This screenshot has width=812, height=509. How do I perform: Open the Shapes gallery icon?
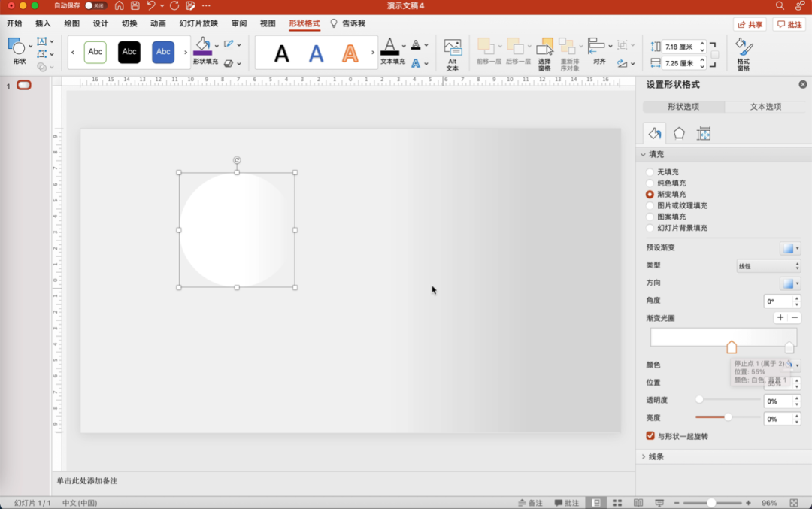click(x=17, y=47)
